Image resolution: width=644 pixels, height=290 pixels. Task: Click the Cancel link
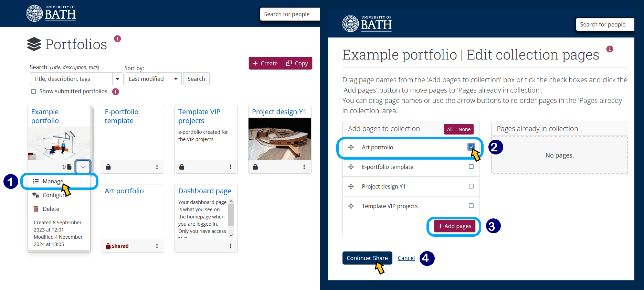click(406, 258)
